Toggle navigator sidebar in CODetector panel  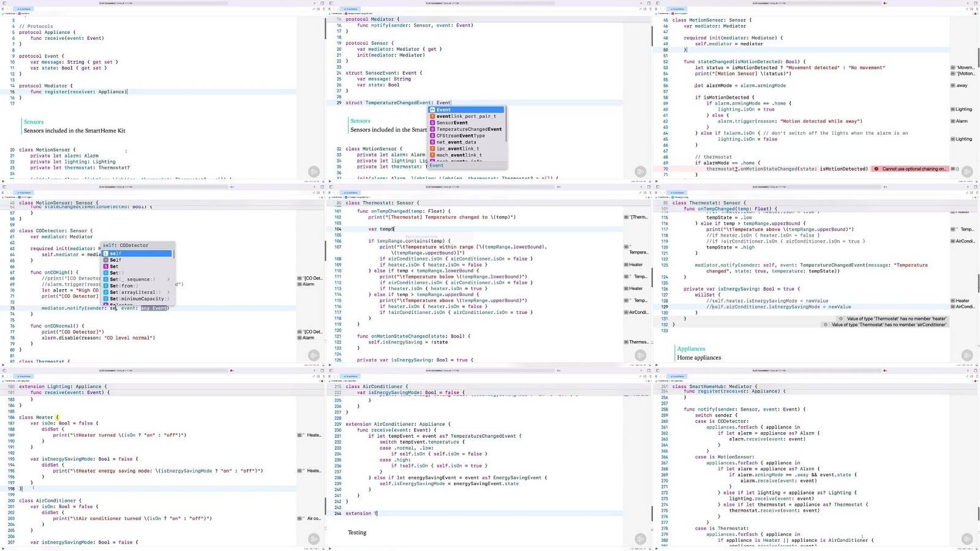tap(5, 186)
